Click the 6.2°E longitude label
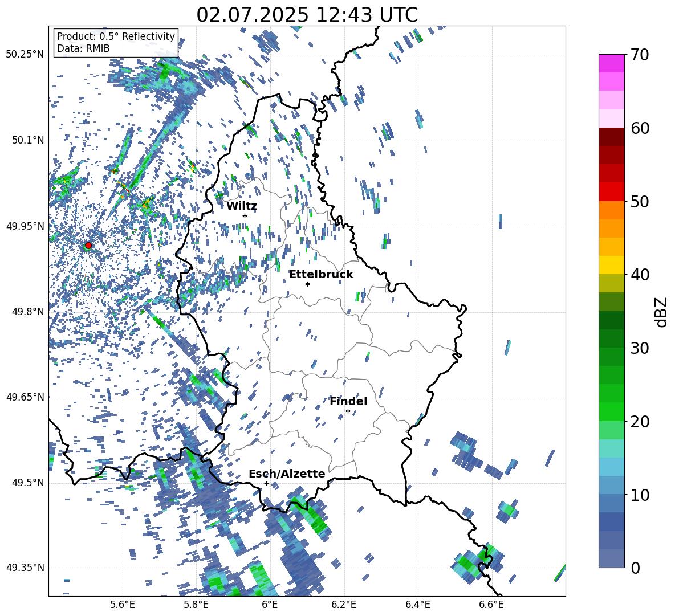Screen dimensions: 675x616 [x=344, y=605]
